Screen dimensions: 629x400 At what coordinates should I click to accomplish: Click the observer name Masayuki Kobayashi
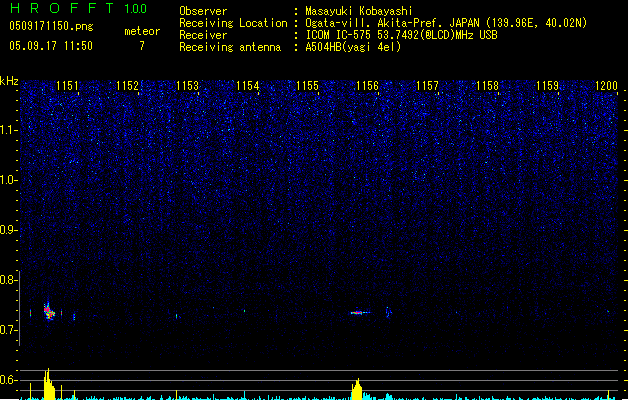point(359,11)
